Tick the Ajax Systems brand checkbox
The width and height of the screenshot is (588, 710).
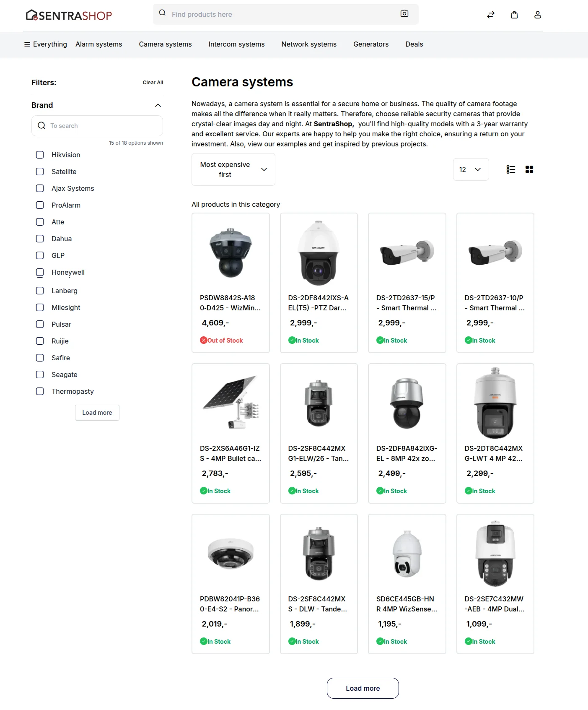40,188
